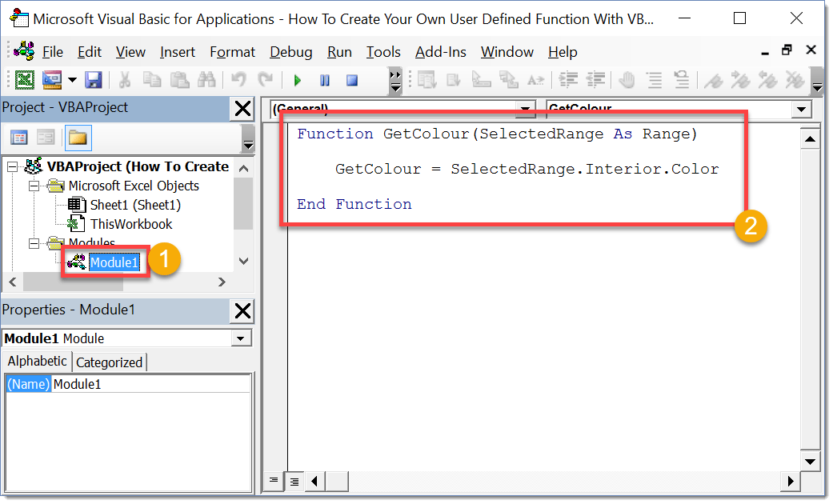The width and height of the screenshot is (833, 504).
Task: Click the Outdent icon
Action: 595,80
